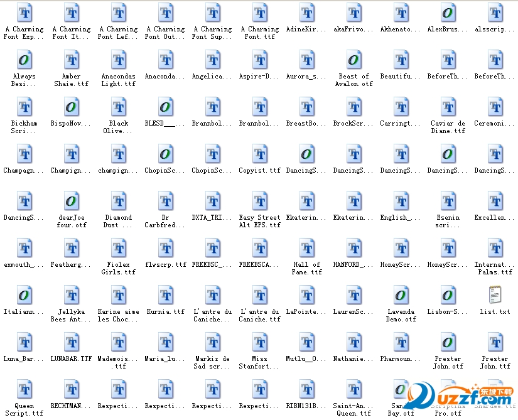Click the LaurenSc... file name
518x420 pixels.
(353, 311)
